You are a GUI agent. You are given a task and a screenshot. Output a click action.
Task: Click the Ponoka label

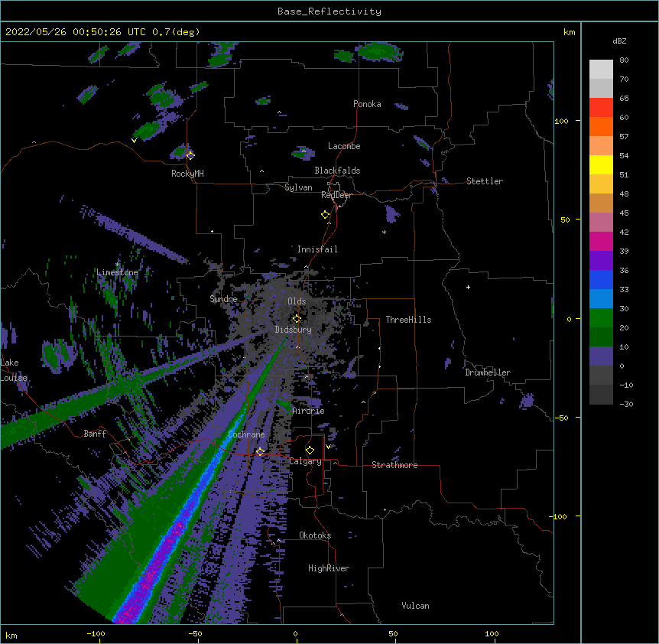tap(367, 104)
